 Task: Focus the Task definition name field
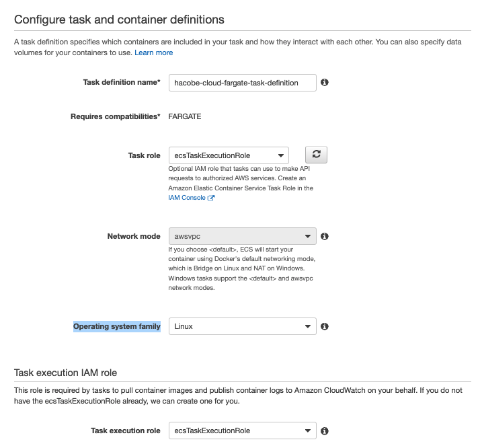point(242,82)
